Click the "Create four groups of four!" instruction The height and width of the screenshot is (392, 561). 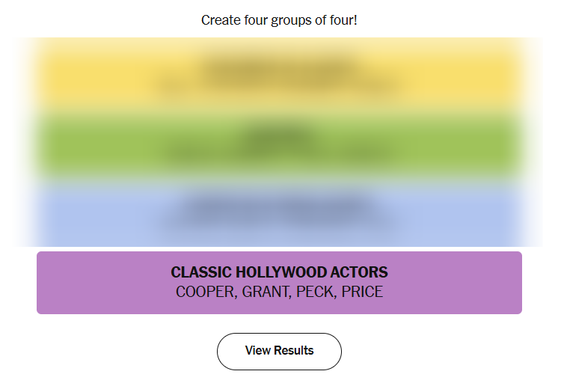279,20
